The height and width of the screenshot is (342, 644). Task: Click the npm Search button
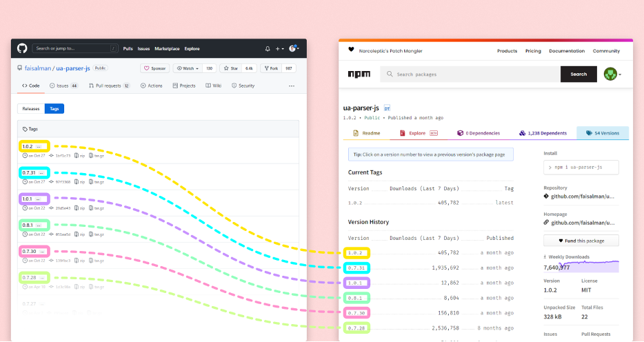[578, 74]
